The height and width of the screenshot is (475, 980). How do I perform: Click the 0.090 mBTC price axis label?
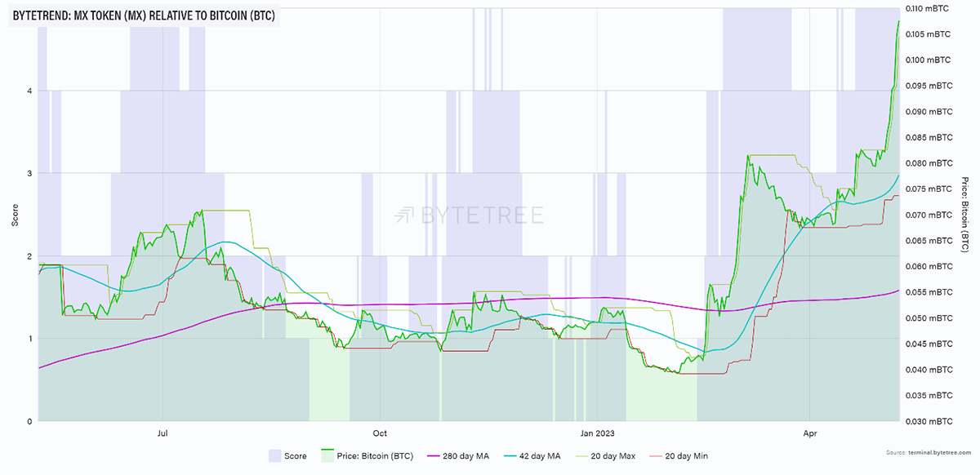point(927,112)
